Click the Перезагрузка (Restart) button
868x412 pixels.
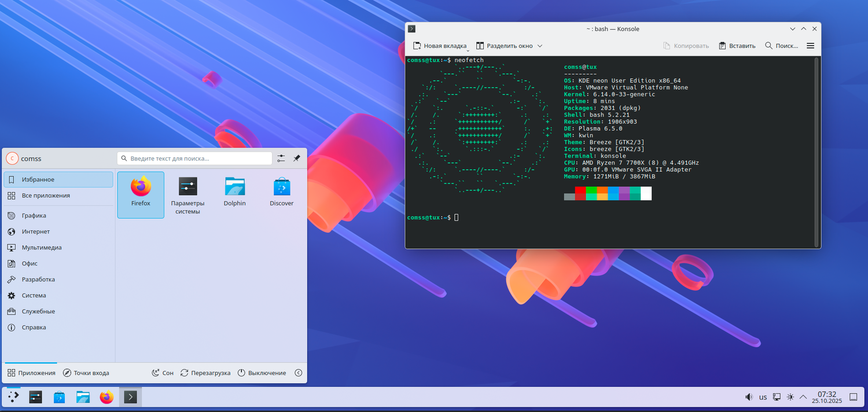(205, 373)
